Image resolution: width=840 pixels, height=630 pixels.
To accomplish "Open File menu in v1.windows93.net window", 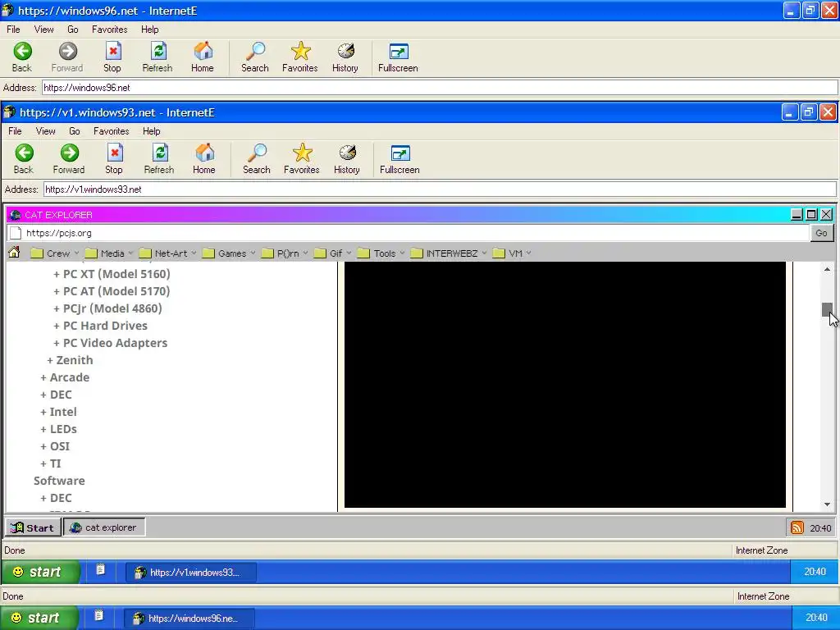I will click(15, 131).
